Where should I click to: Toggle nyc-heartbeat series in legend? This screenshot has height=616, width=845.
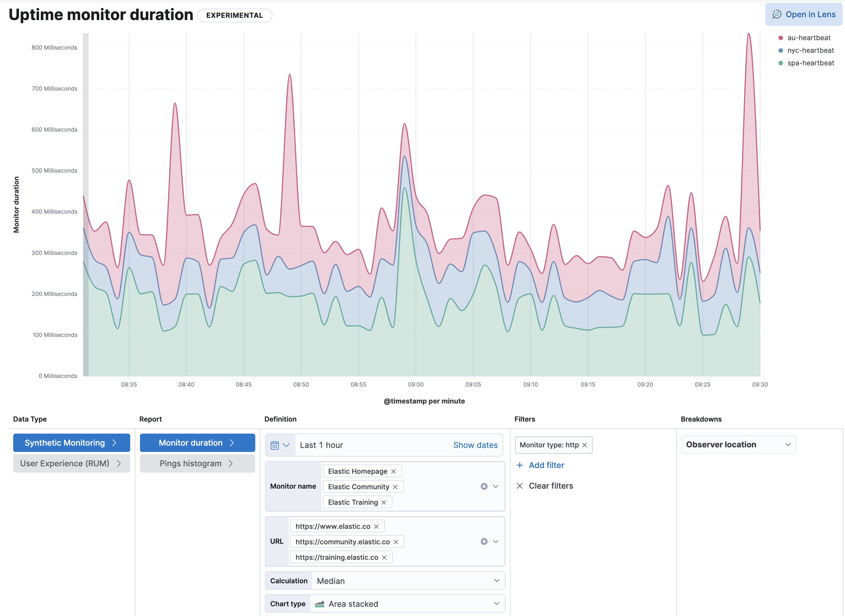[810, 50]
